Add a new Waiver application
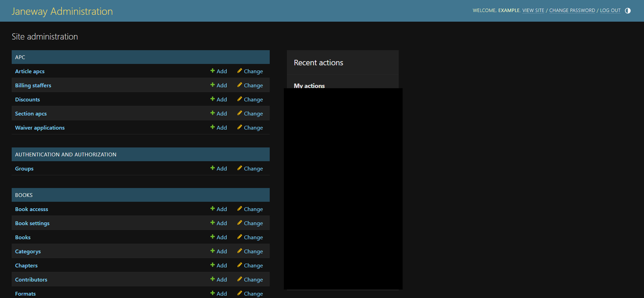 click(219, 128)
